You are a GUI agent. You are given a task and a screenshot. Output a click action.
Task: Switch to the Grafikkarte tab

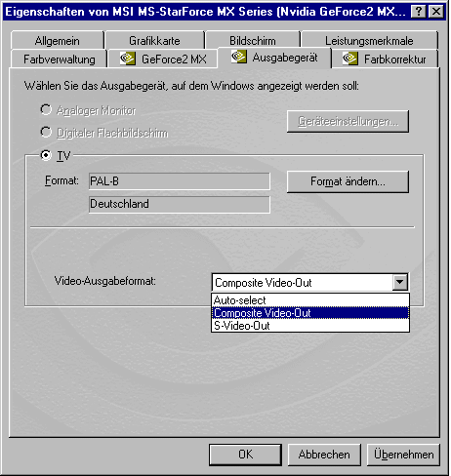(154, 41)
